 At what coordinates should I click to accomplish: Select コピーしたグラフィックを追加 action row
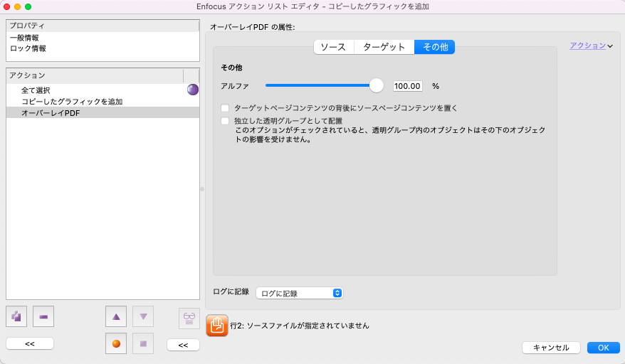(x=103, y=102)
